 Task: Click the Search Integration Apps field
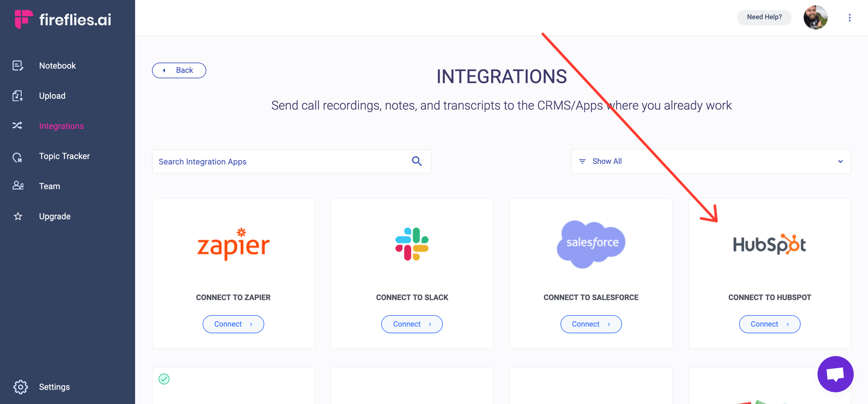(x=260, y=161)
